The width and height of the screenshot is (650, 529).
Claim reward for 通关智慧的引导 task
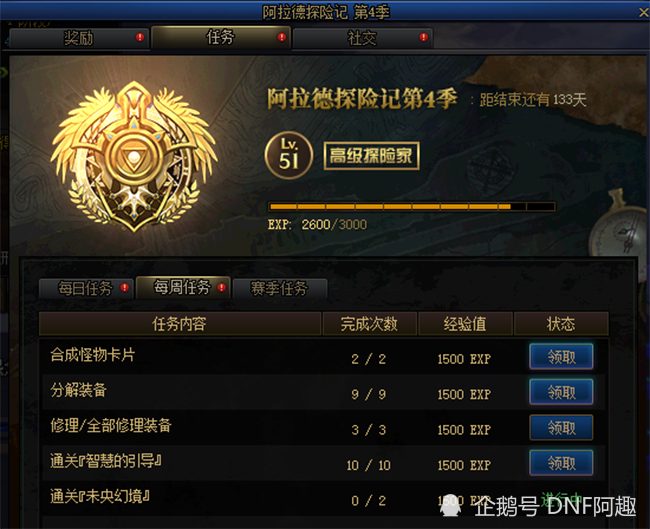click(x=561, y=463)
